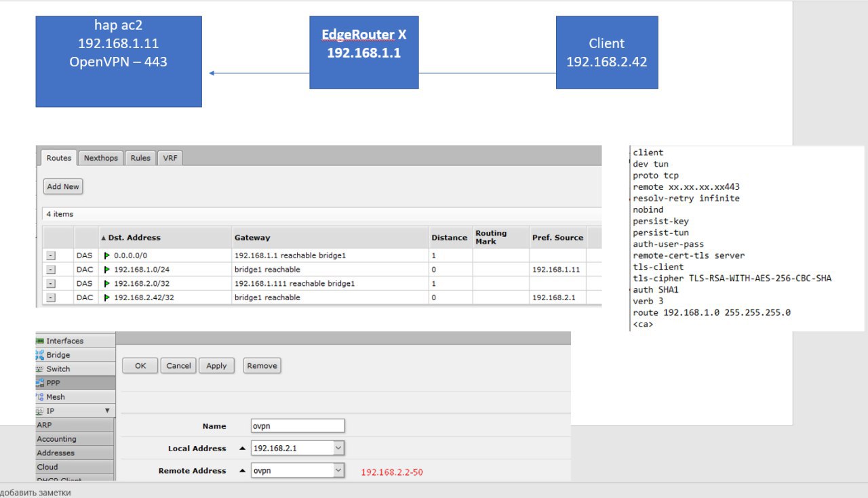Click the Add New route button
Viewport: 868px width, 498px height.
63,186
